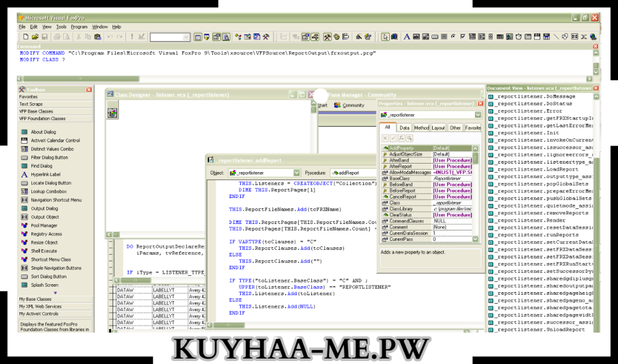Toggle the Properties window toolbar button
This screenshot has width=618, height=364.
tap(217, 37)
